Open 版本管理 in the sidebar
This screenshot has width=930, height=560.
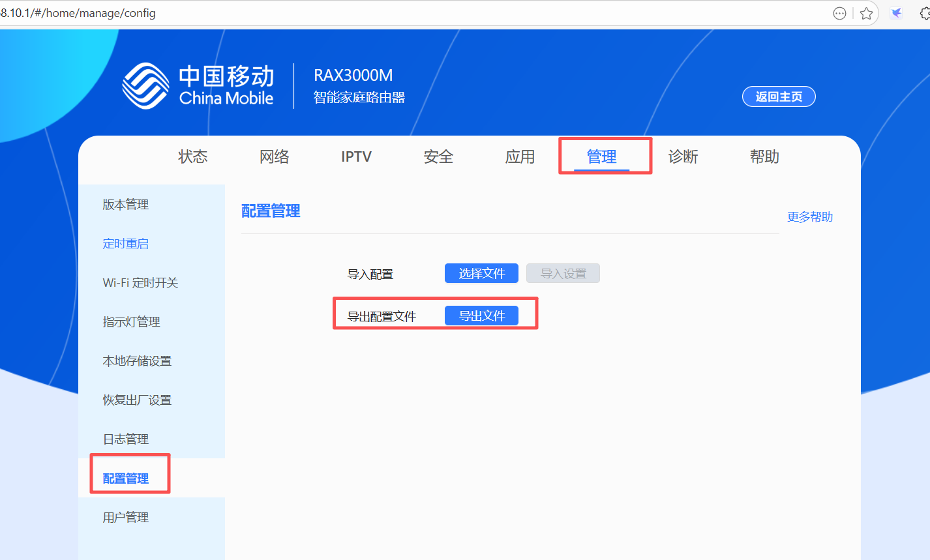(x=126, y=205)
